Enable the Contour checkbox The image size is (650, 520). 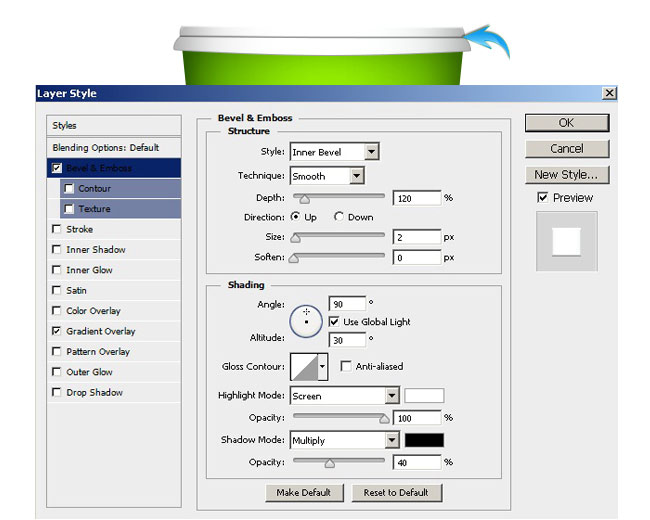click(x=69, y=188)
